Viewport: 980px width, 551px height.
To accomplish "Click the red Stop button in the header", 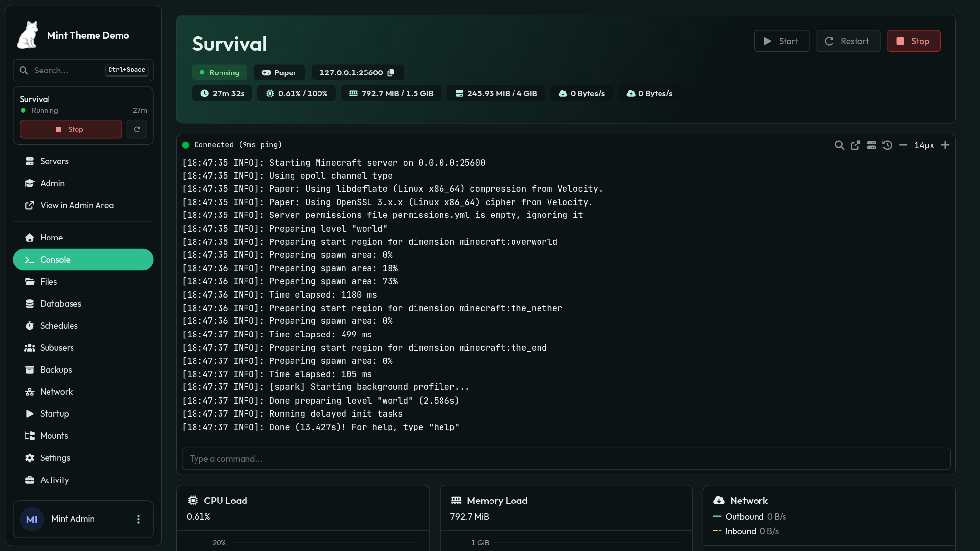I will (x=913, y=41).
